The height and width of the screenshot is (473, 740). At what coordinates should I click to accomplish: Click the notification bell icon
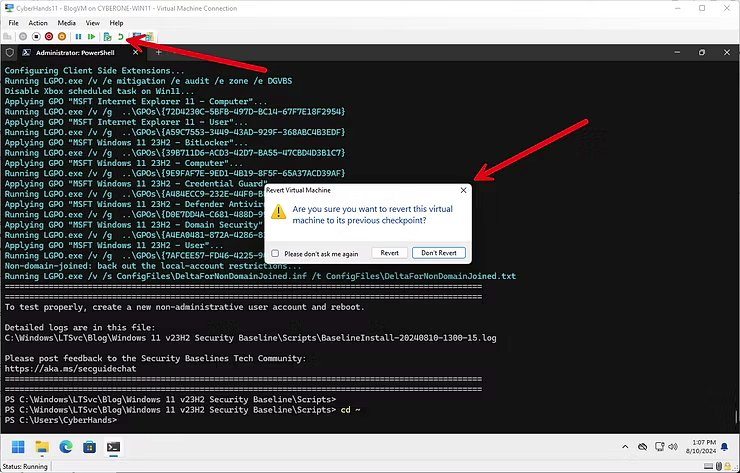(x=724, y=447)
